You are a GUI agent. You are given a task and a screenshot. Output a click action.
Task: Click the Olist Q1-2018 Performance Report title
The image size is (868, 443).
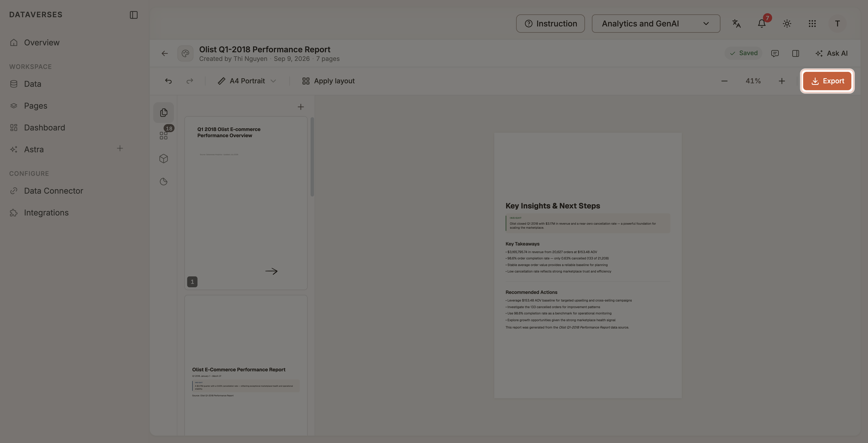(265, 50)
